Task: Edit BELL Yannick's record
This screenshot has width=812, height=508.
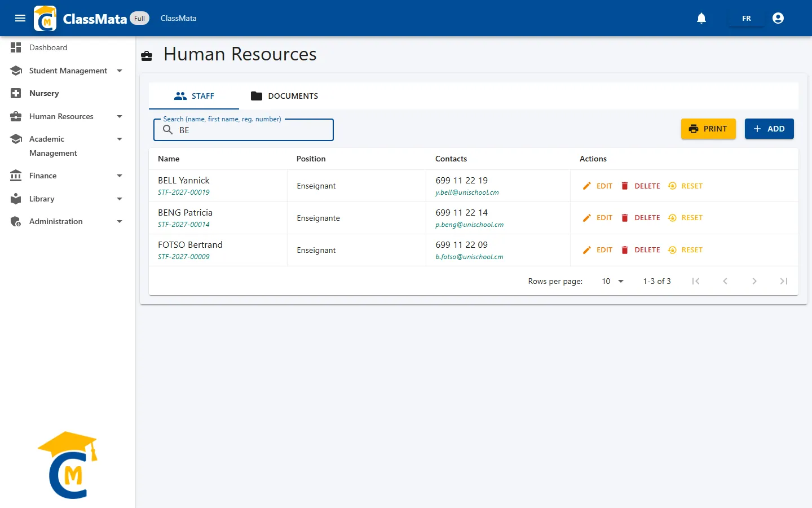Action: (x=597, y=186)
